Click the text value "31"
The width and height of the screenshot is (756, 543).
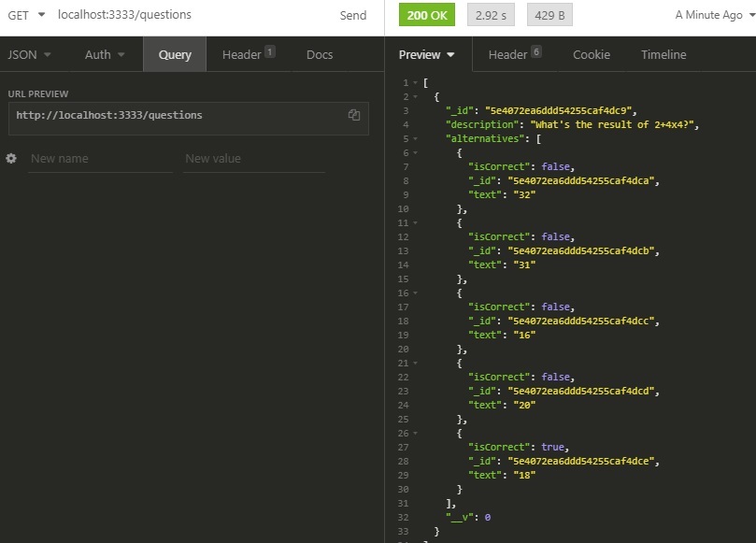[524, 264]
